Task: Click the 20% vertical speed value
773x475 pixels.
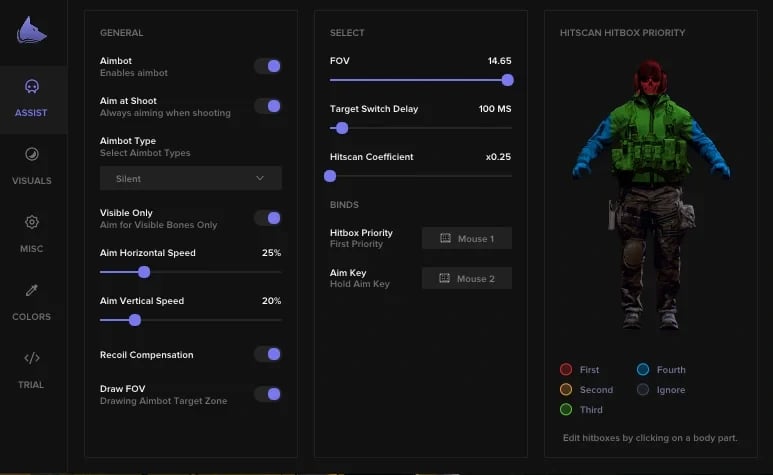Action: (271, 301)
